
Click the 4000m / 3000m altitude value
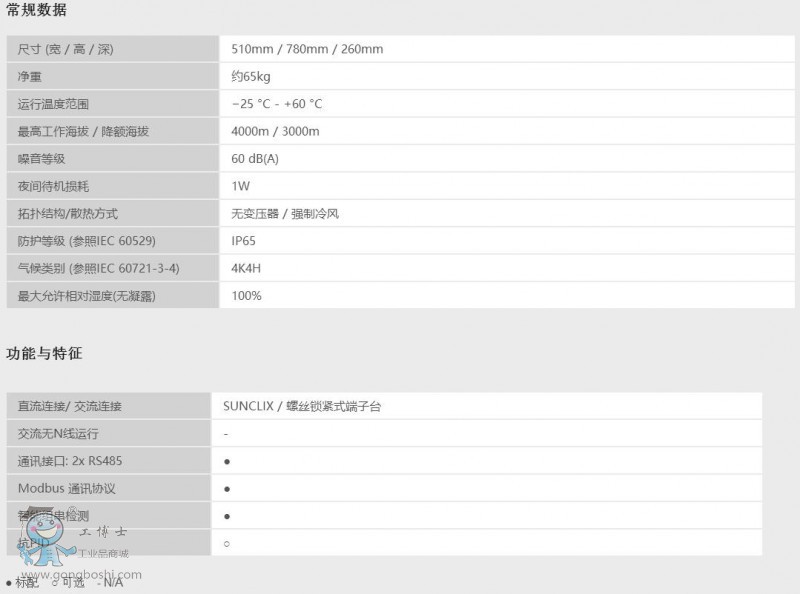point(275,131)
